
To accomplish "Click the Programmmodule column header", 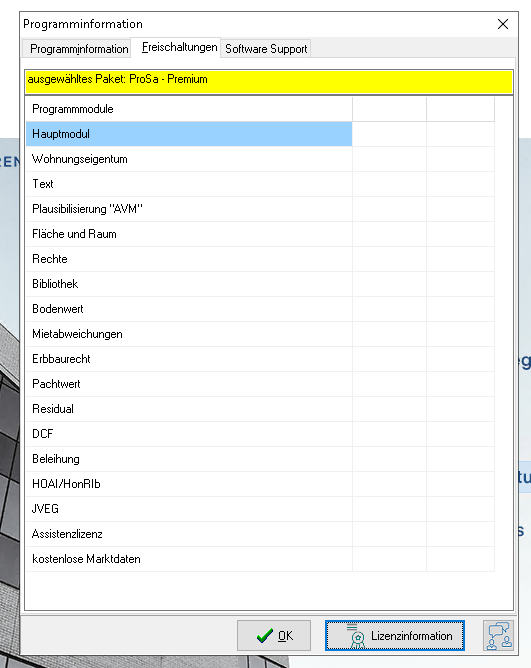I will pyautogui.click(x=189, y=109).
